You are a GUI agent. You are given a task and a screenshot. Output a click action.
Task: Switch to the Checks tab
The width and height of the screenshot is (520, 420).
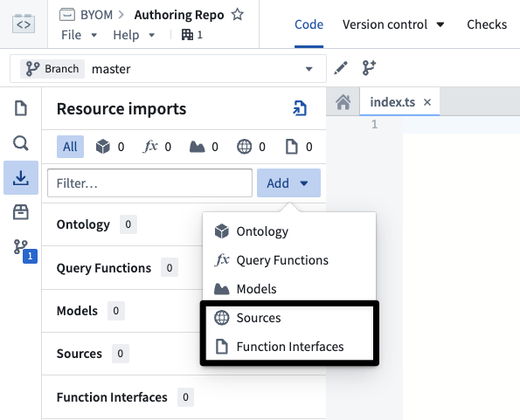[487, 24]
